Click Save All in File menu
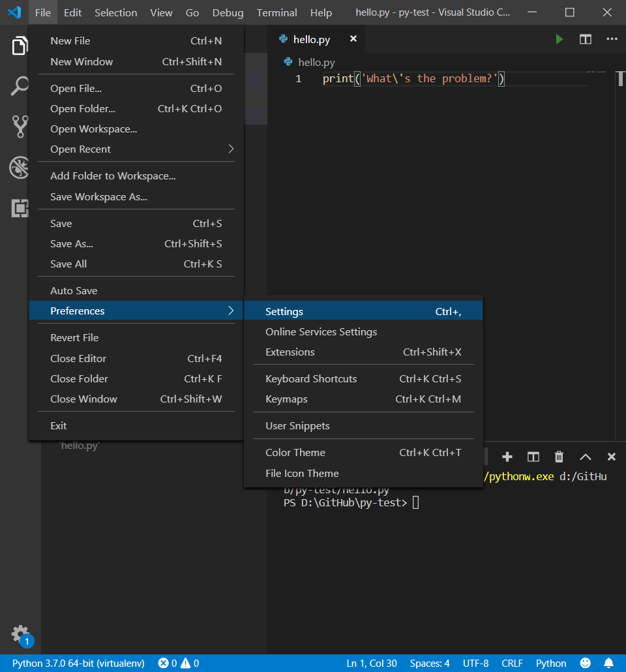The image size is (626, 672). [136, 264]
